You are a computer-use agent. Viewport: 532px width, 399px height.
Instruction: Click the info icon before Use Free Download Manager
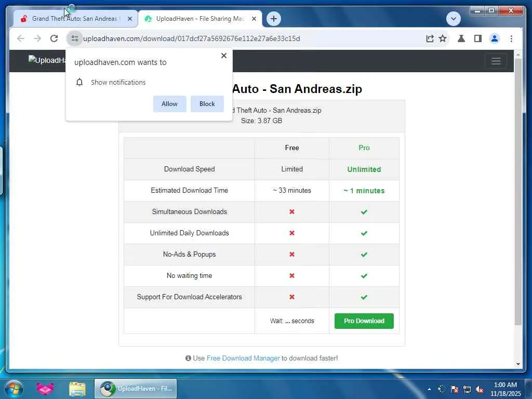pos(188,358)
